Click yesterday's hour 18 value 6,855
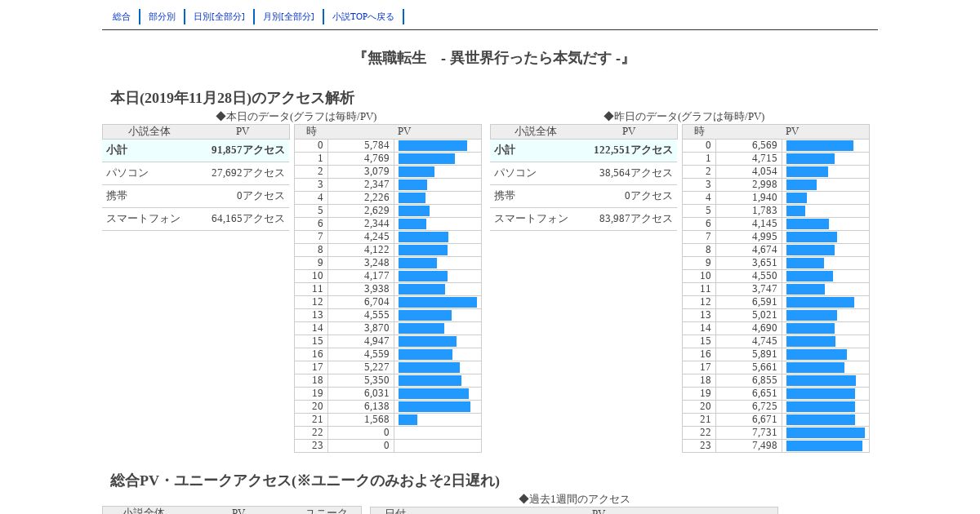Image resolution: width=980 pixels, height=514 pixels. click(764, 380)
